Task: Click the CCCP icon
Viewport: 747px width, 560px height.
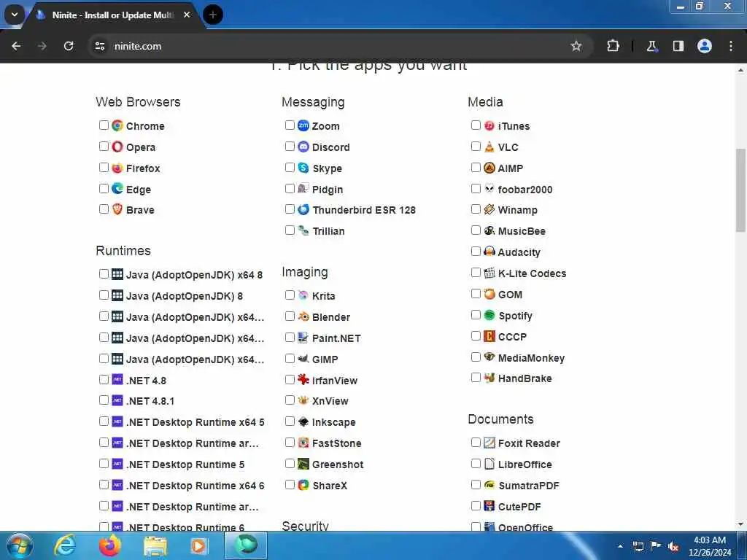Action: [x=489, y=336]
